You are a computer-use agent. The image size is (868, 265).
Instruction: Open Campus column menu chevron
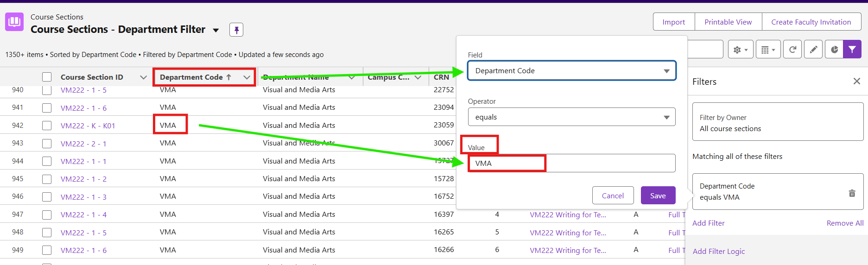tap(418, 77)
